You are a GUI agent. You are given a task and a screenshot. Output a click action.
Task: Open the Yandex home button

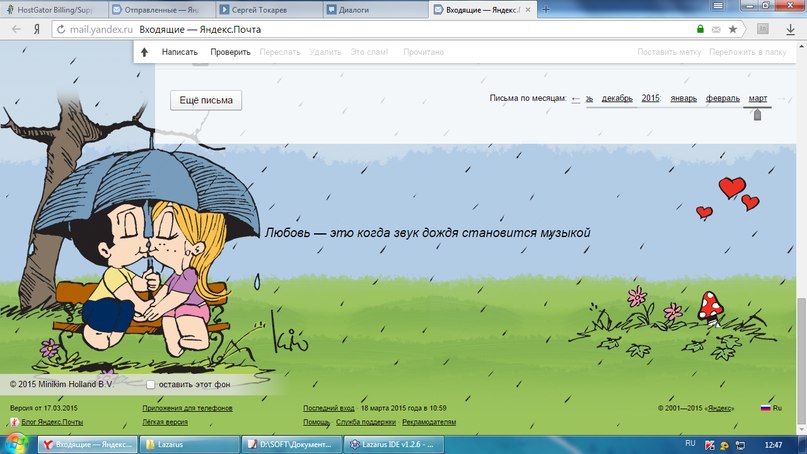tap(37, 29)
